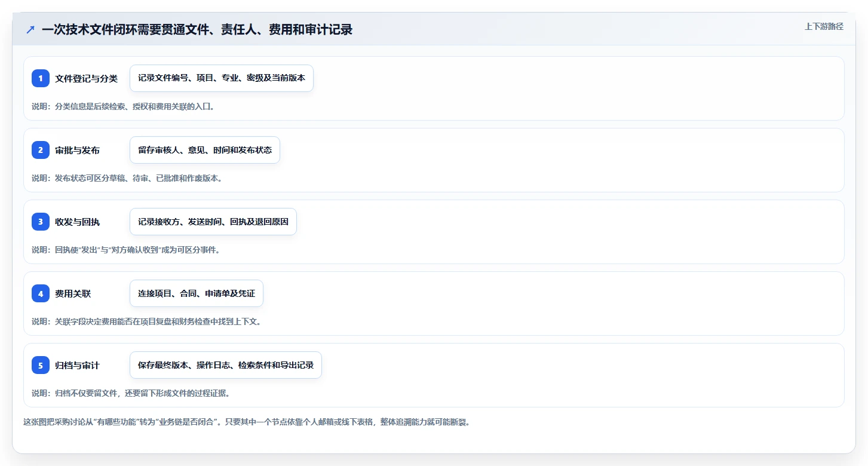This screenshot has width=868, height=466.
Task: Click the note 分类信息是后续检索、授权和费用关联的入口
Action: click(x=123, y=106)
